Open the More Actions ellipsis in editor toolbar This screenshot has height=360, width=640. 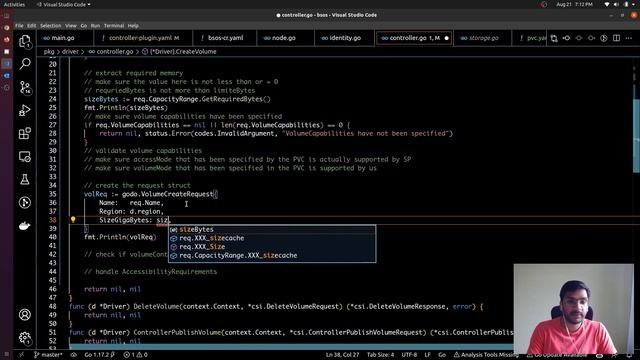(629, 38)
